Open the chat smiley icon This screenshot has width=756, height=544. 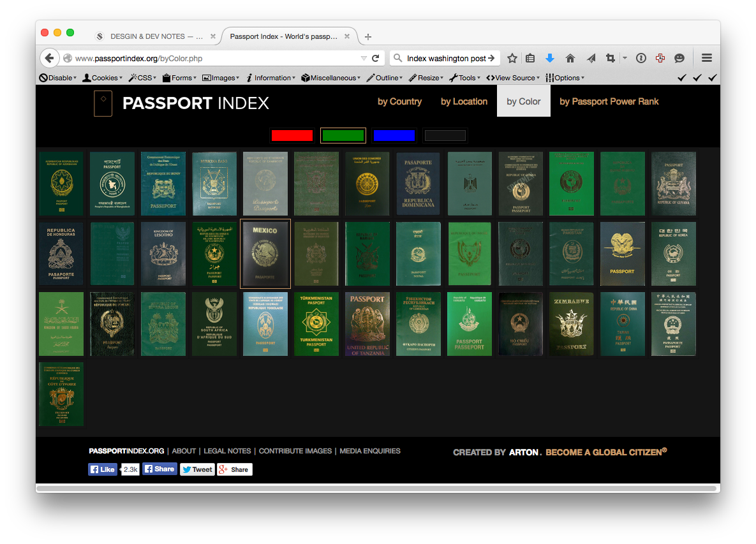pos(679,58)
